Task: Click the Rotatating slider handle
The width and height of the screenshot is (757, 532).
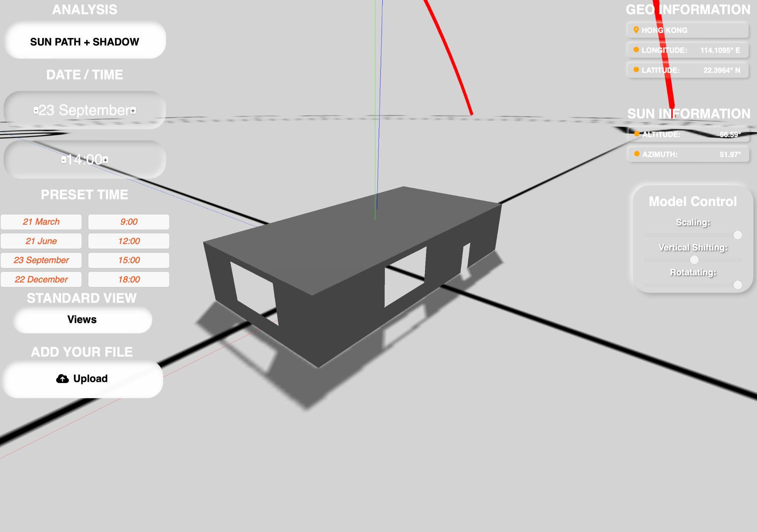Action: pyautogui.click(x=738, y=285)
